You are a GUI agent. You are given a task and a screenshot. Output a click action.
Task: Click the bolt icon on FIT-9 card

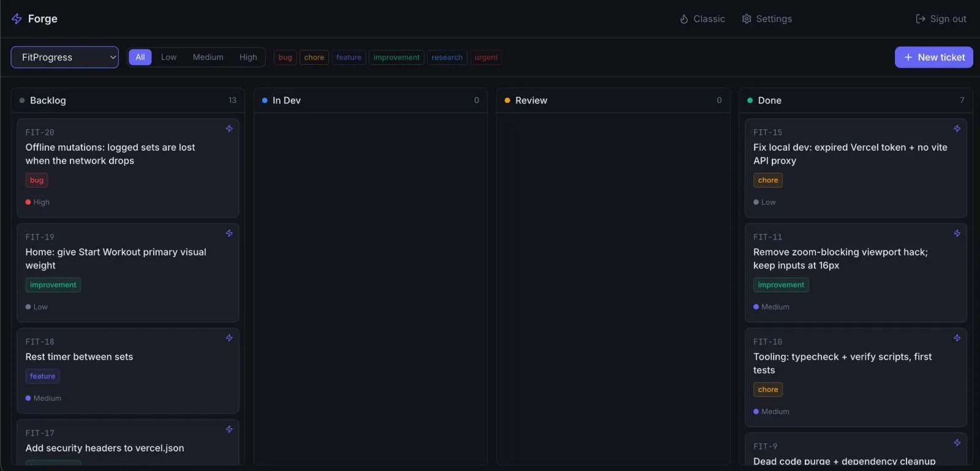[x=957, y=443]
